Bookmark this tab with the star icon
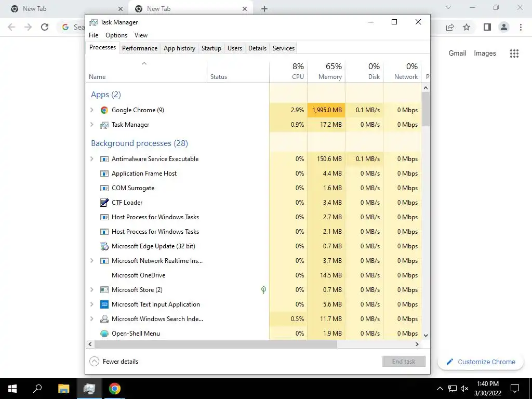The image size is (532, 399). tap(467, 27)
